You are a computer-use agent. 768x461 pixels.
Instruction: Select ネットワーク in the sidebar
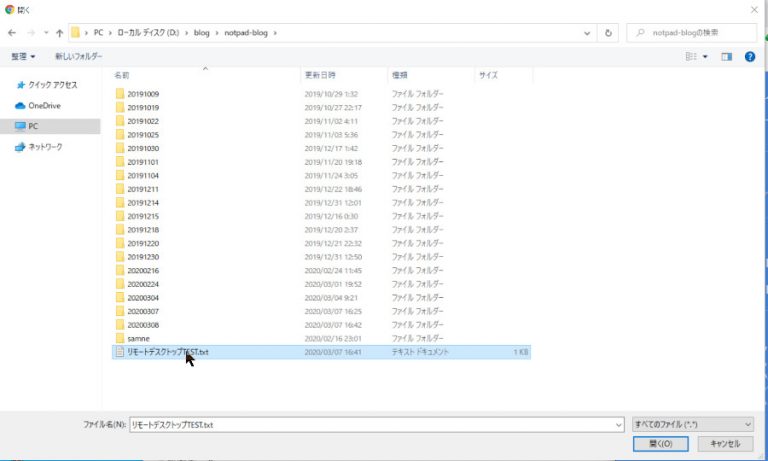(x=44, y=147)
